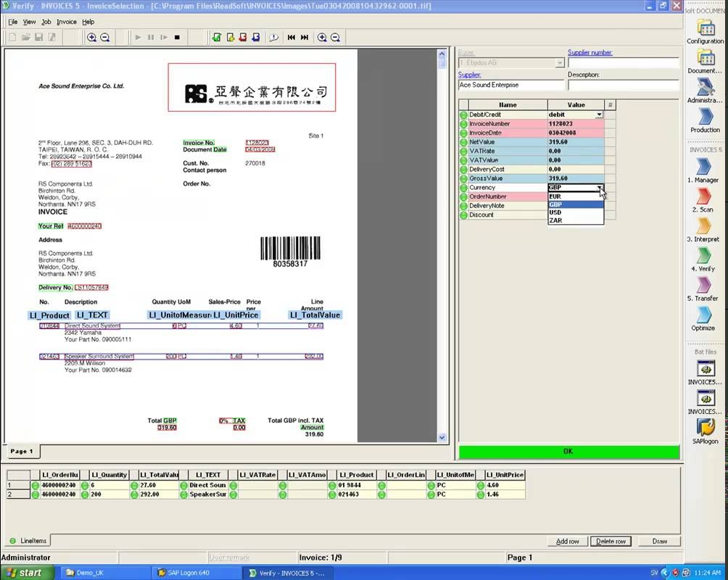Open the Invoice menu
This screenshot has height=580, width=728.
pos(67,22)
